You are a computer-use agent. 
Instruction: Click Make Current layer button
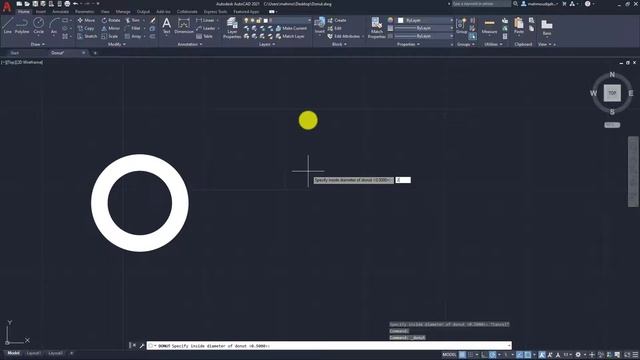click(x=291, y=28)
